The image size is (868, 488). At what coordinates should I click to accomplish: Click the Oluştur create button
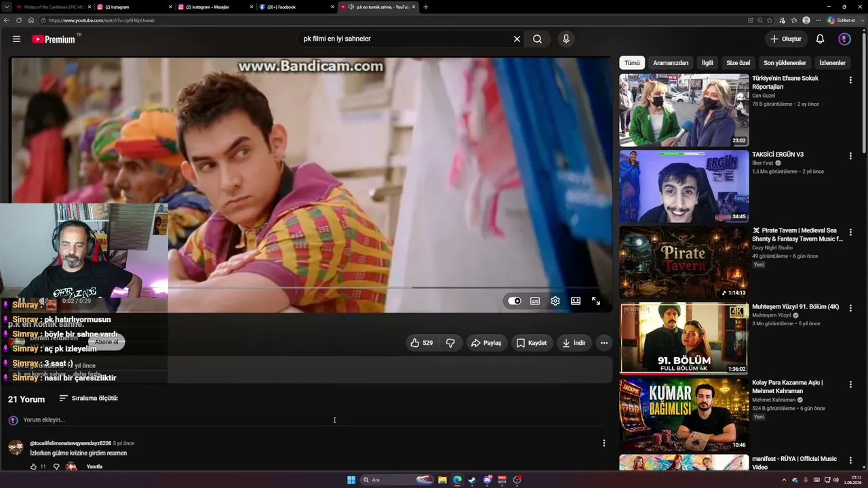[786, 39]
